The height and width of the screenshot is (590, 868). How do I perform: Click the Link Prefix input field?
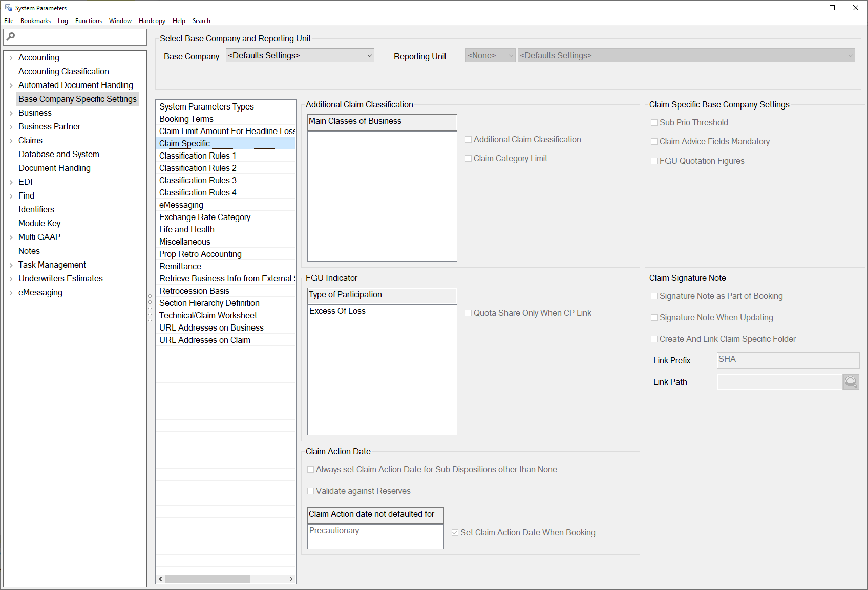point(787,360)
